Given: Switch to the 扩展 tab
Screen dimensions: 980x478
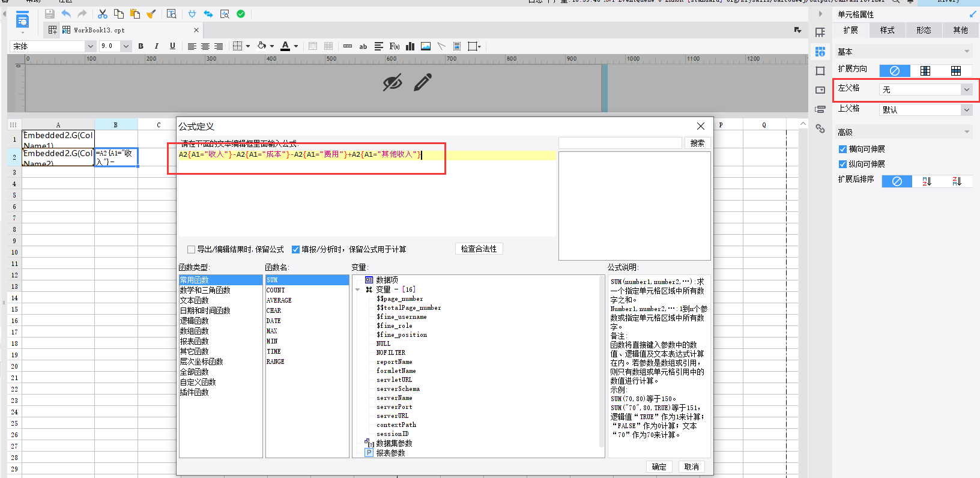Looking at the screenshot, I should [x=850, y=30].
